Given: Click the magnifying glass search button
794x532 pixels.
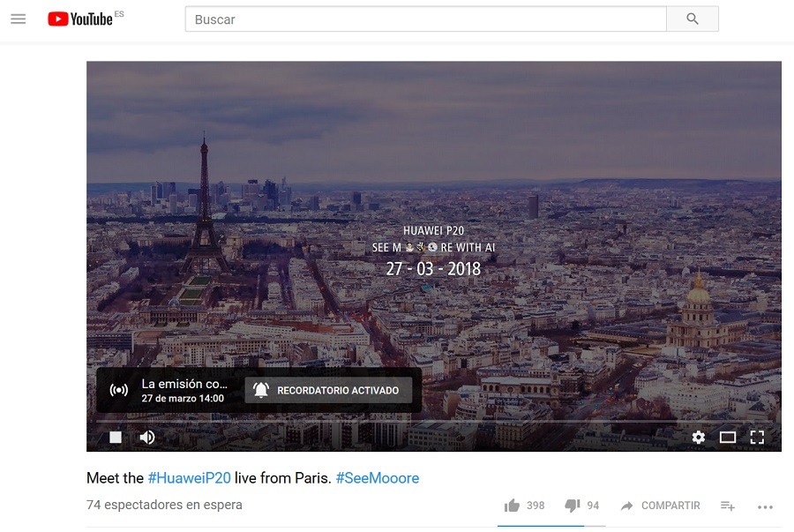Looking at the screenshot, I should (693, 19).
